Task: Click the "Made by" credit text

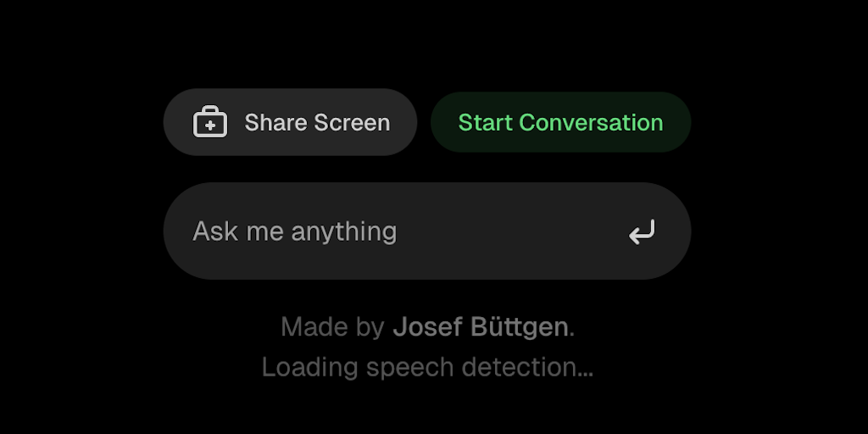Action: click(x=333, y=327)
